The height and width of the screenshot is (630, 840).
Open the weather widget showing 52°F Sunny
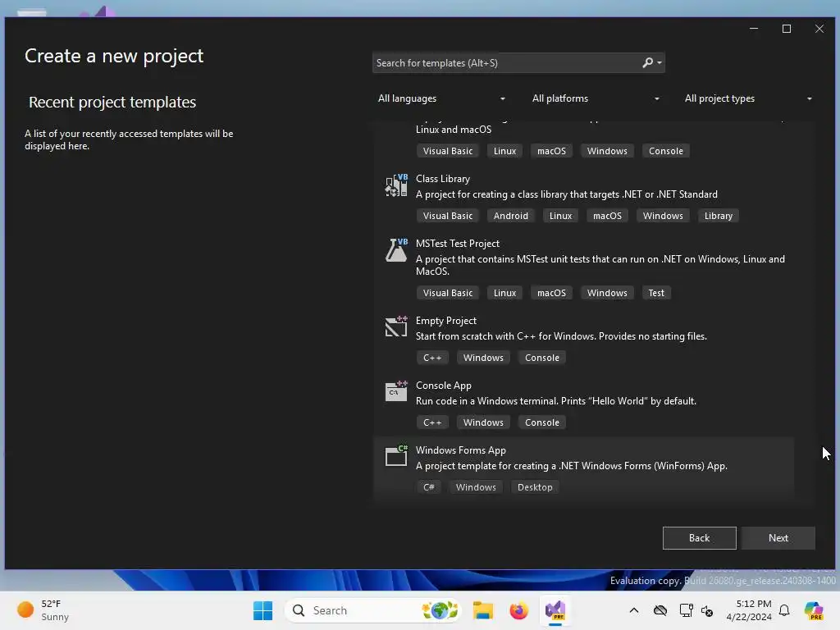43,610
